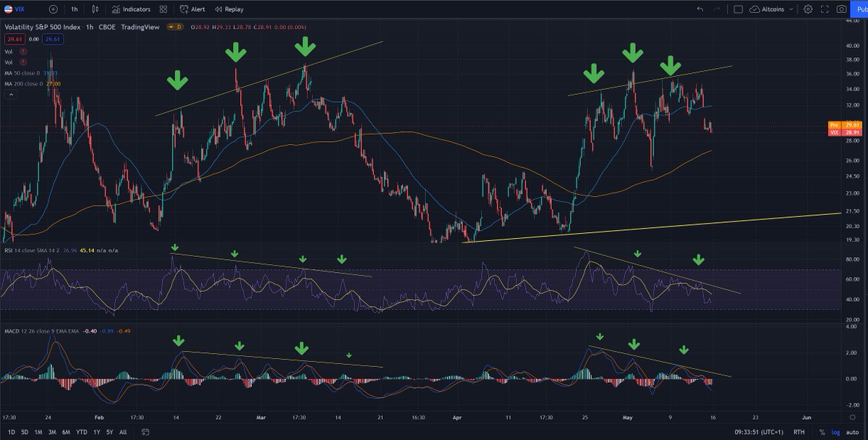
Task: Create an Alert
Action: click(x=192, y=9)
